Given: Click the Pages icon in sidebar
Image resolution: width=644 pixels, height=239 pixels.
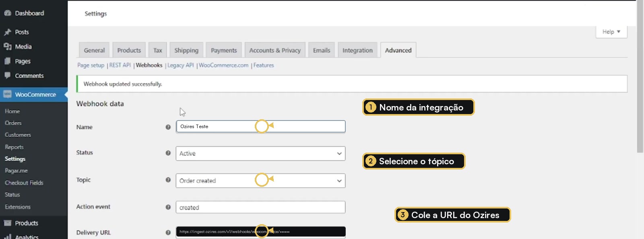Looking at the screenshot, I should click(8, 61).
